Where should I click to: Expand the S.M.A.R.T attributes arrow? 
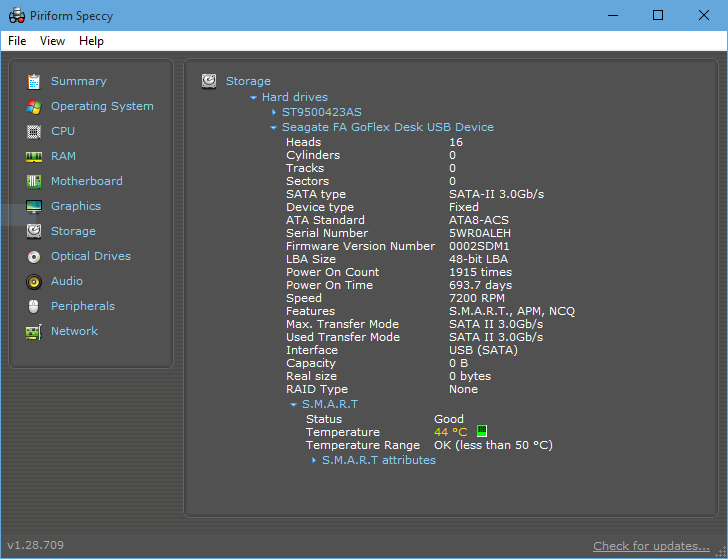[x=314, y=461]
